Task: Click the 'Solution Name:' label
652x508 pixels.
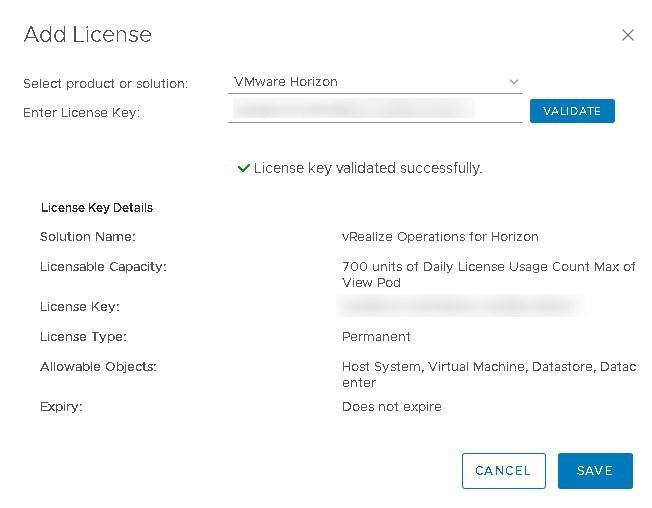Action: click(88, 237)
